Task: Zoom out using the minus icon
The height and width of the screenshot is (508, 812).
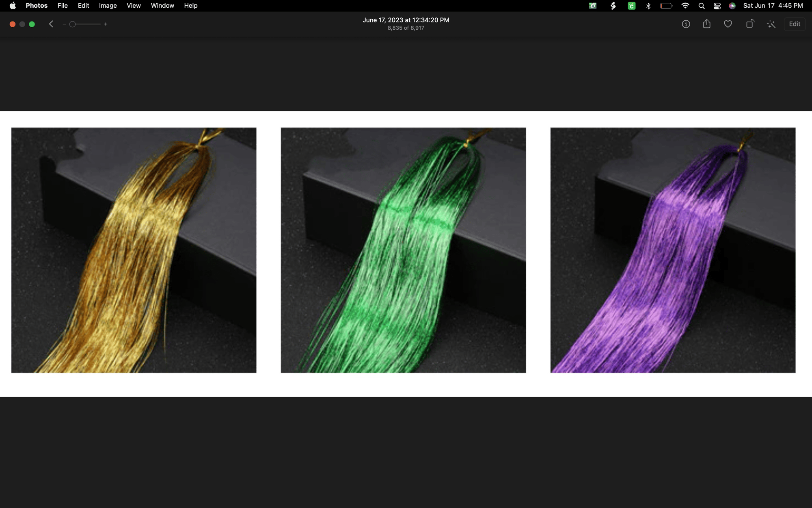Action: coord(64,24)
